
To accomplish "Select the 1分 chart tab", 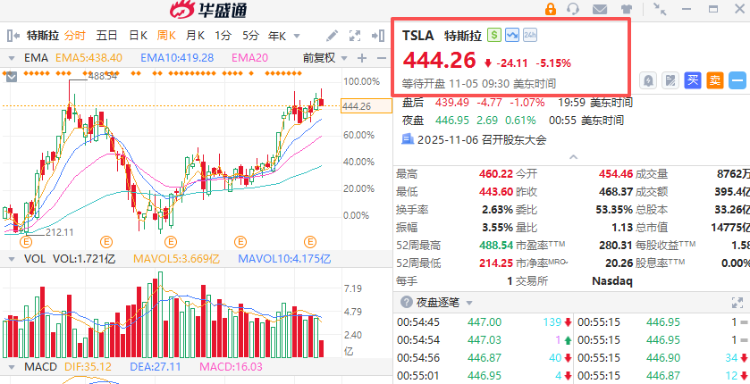I will [223, 35].
